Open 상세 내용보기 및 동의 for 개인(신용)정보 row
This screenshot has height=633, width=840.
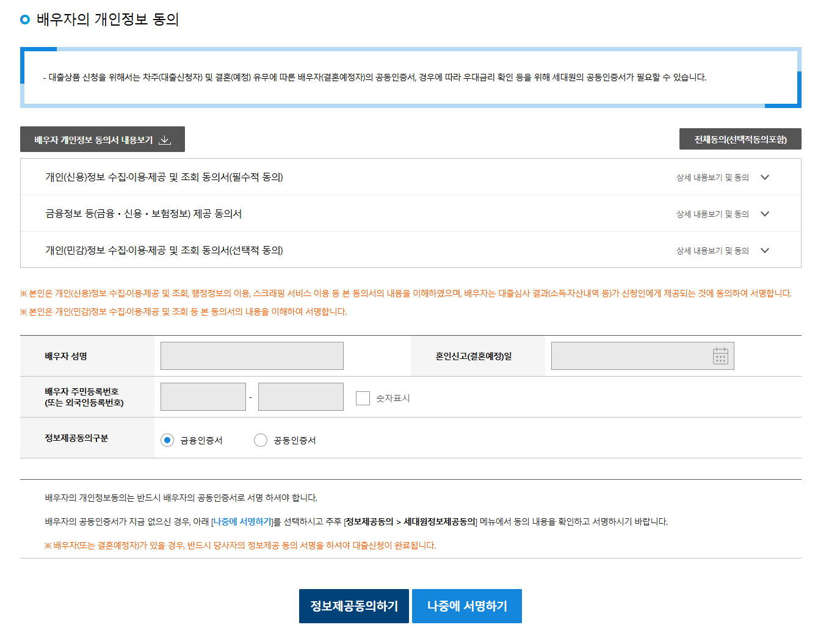pyautogui.click(x=712, y=178)
